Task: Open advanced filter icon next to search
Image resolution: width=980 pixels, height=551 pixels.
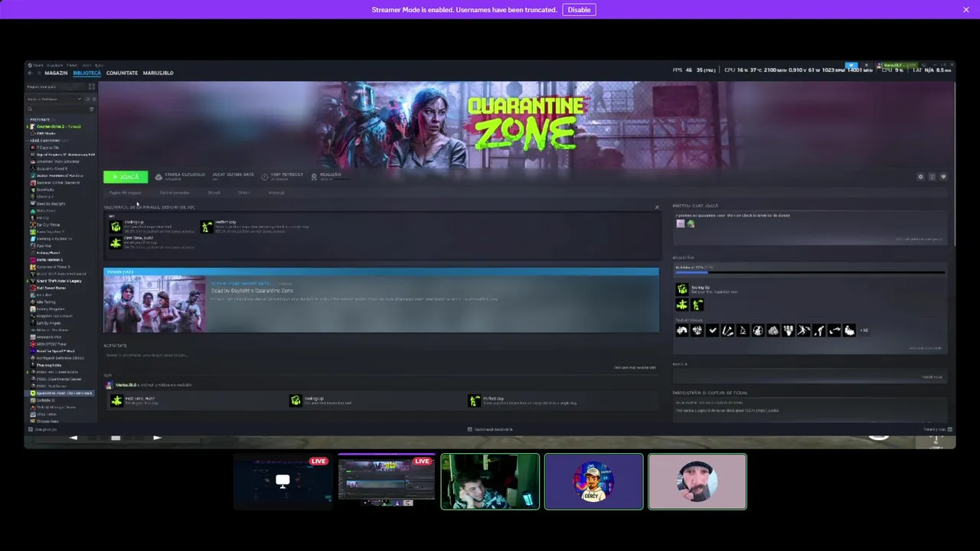Action: (x=92, y=109)
